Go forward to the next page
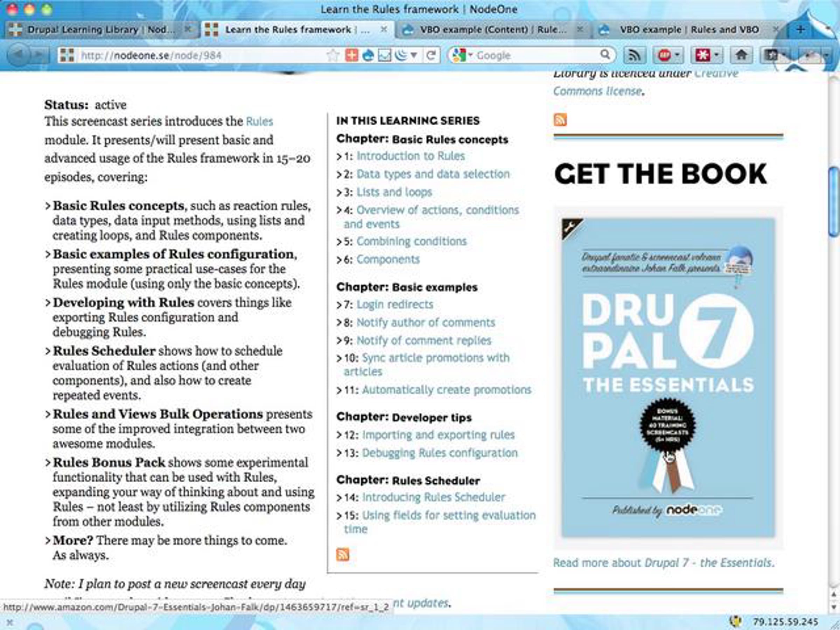 40,55
